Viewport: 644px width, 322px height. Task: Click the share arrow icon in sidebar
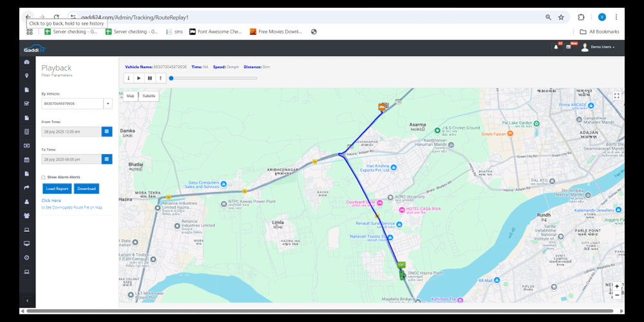(x=26, y=187)
